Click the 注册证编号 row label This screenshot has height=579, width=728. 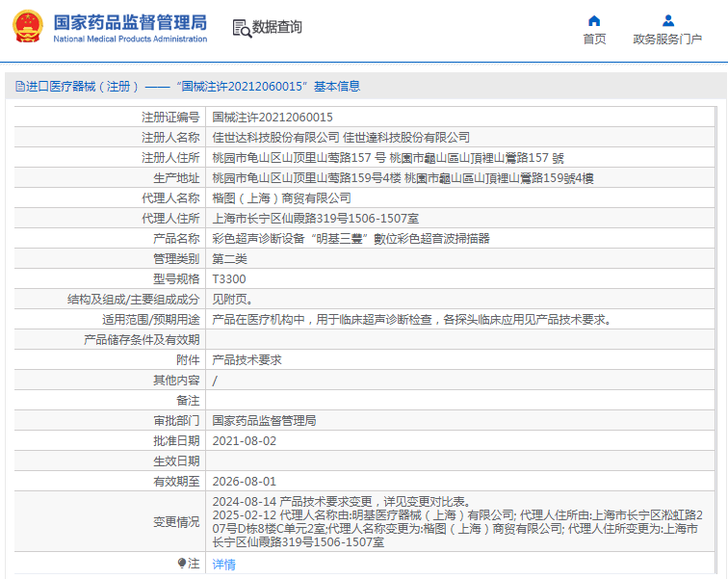(170, 117)
